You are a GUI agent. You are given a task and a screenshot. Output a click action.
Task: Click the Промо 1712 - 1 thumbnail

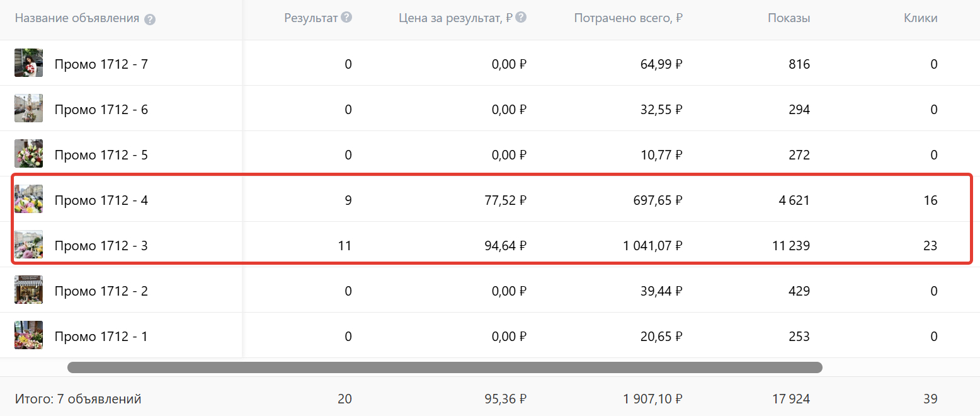[x=29, y=335]
